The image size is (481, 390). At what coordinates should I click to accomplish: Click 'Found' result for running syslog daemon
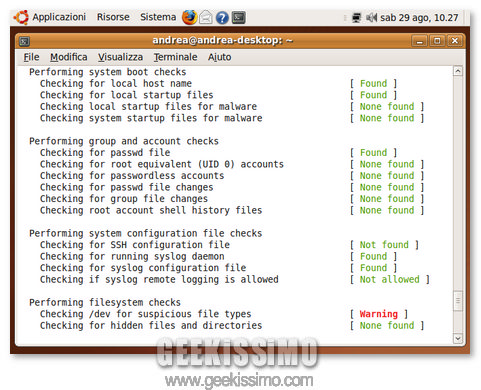pyautogui.click(x=373, y=256)
